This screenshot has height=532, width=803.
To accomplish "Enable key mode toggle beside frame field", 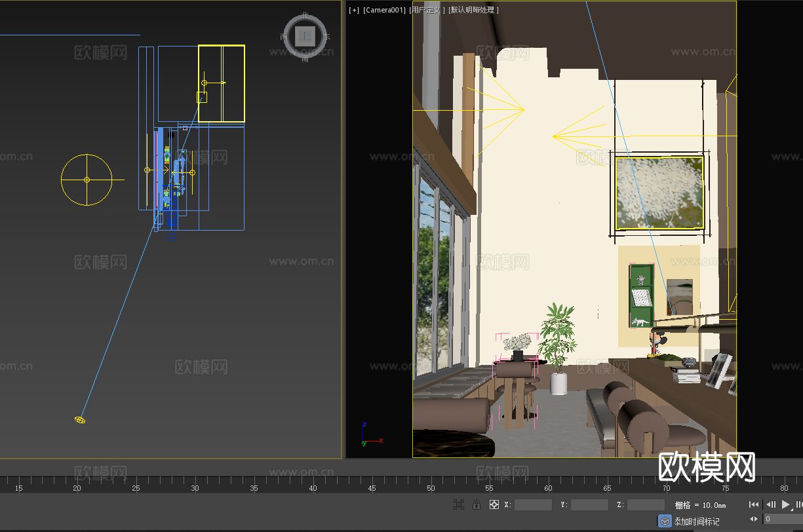I will (754, 519).
